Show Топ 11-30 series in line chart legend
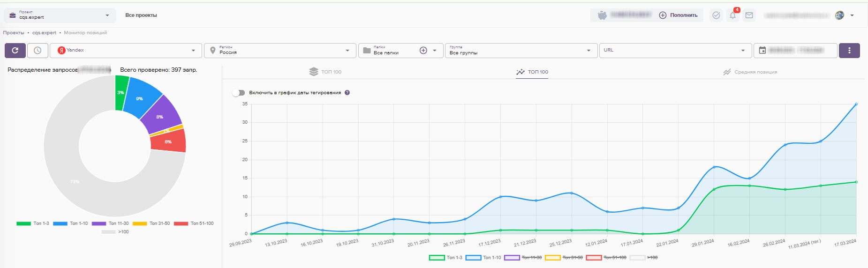This screenshot has height=268, width=868. click(x=512, y=258)
